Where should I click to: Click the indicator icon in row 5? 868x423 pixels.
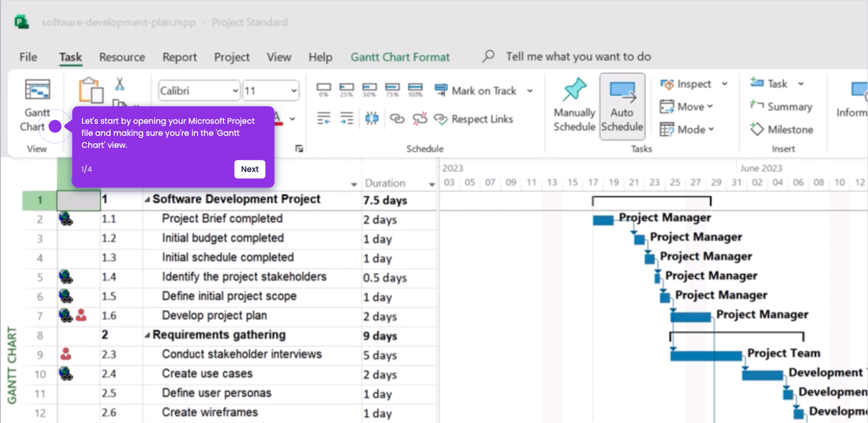(66, 277)
